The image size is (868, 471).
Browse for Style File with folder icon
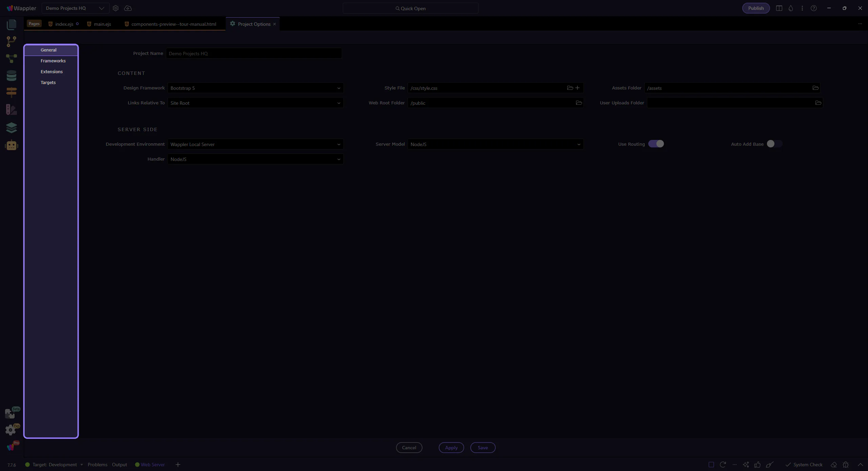coord(570,88)
